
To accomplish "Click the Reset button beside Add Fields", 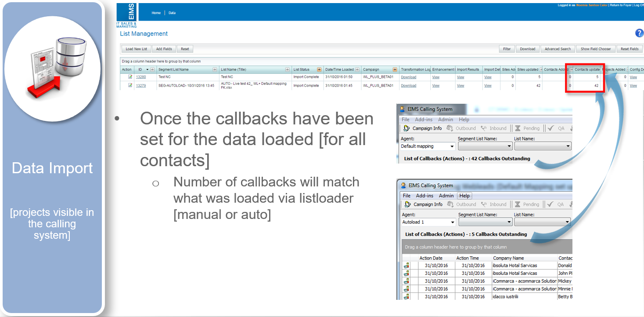I will [185, 49].
